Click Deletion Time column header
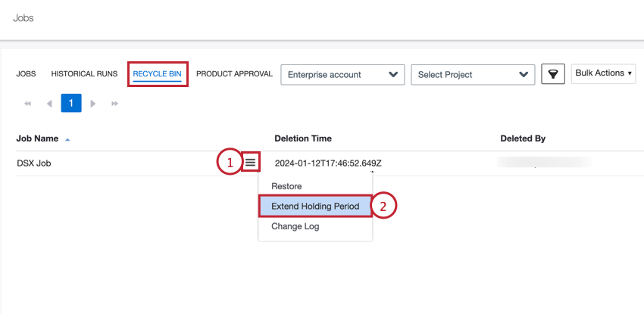 pos(303,138)
